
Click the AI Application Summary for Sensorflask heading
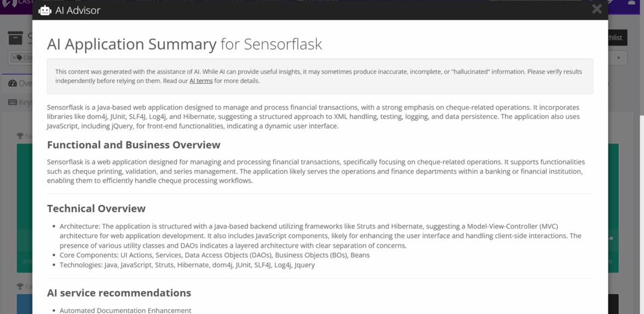[184, 44]
